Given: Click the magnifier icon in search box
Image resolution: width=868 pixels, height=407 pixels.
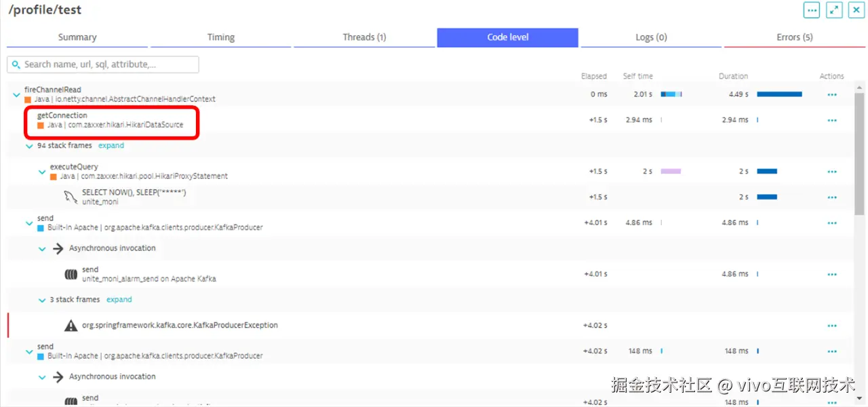Looking at the screenshot, I should (x=16, y=64).
